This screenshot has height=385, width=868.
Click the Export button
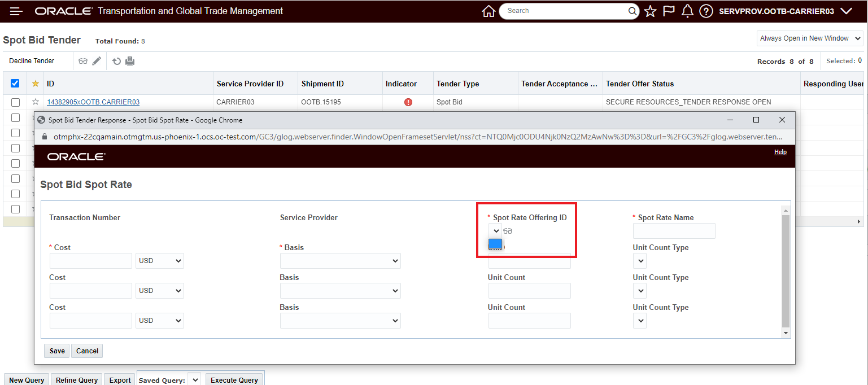pos(120,380)
